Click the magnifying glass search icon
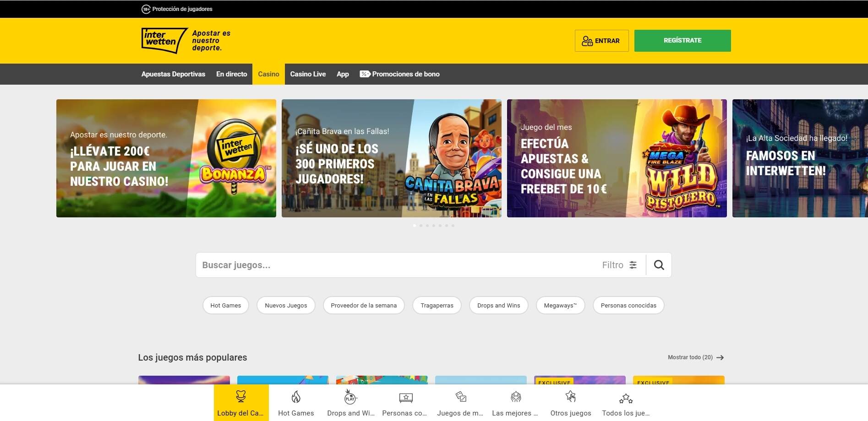Viewport: 868px width, 421px height. click(x=659, y=265)
